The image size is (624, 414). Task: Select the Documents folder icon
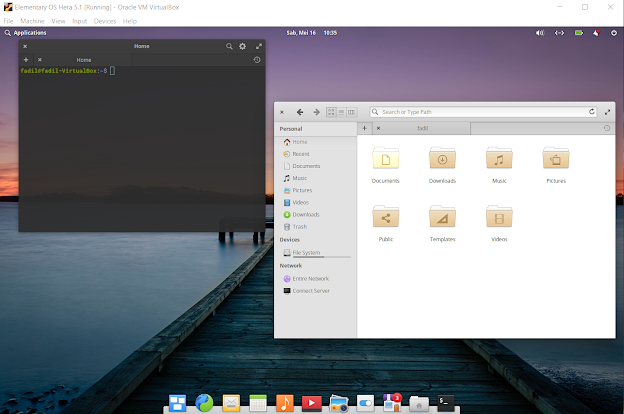coord(386,158)
